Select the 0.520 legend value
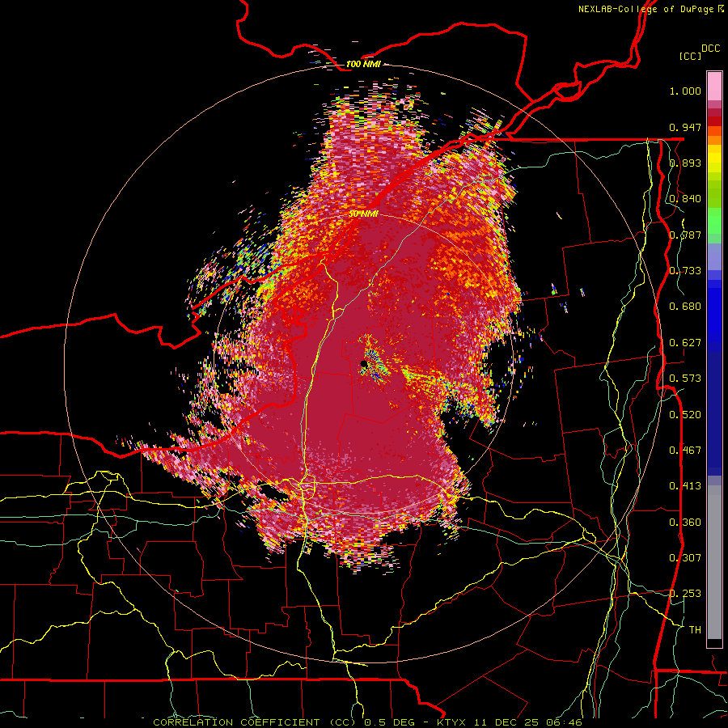Image resolution: width=728 pixels, height=728 pixels. coord(685,415)
